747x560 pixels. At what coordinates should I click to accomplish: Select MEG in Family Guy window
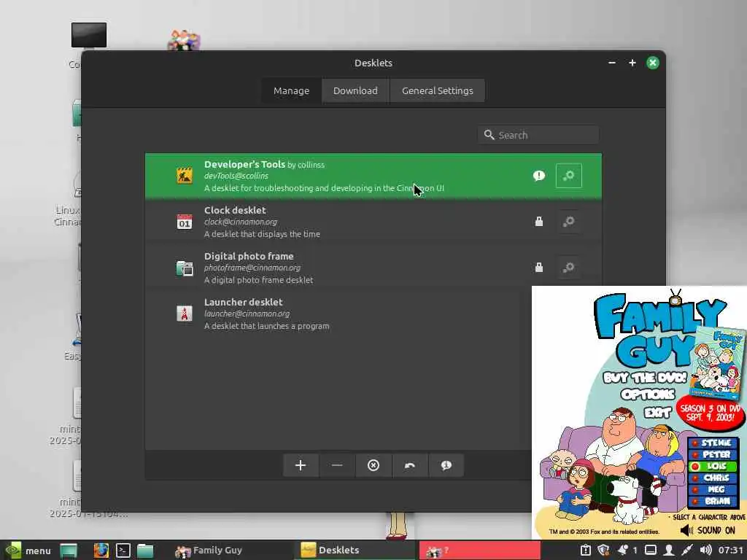[713, 489]
